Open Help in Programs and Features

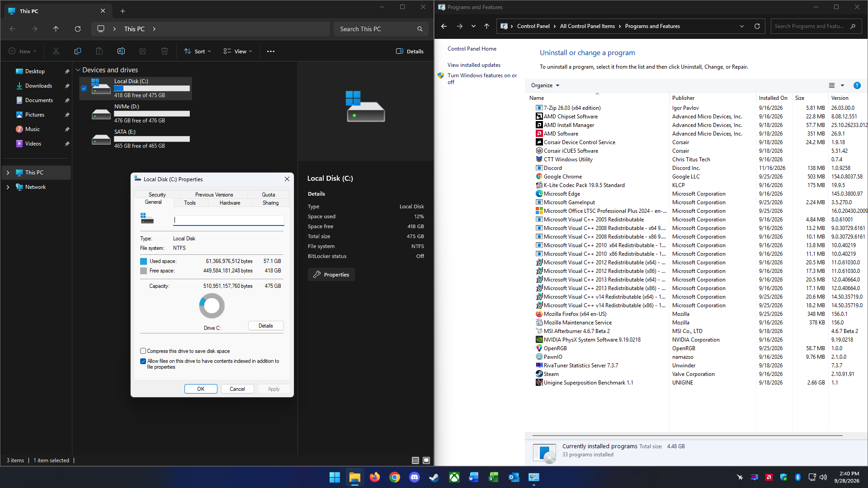click(857, 85)
